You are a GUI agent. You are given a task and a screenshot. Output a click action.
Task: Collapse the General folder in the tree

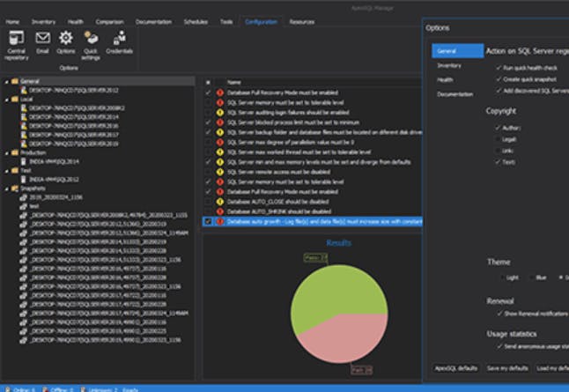coord(6,82)
